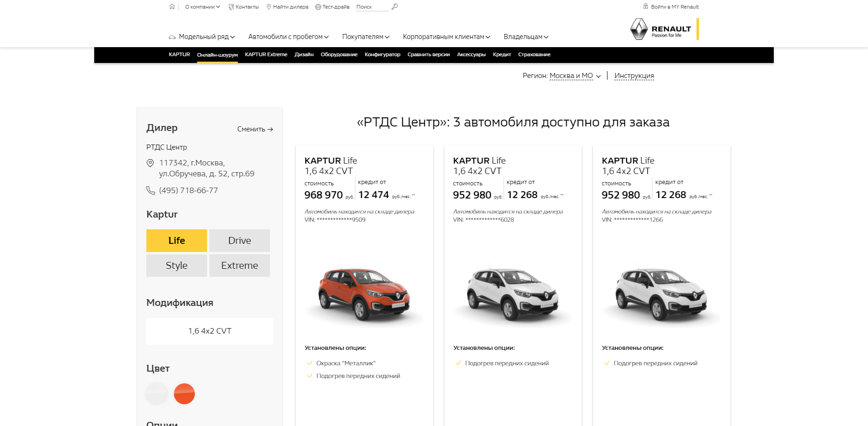Click VIN text ending in 6028
This screenshot has height=426, width=868.
(483, 220)
